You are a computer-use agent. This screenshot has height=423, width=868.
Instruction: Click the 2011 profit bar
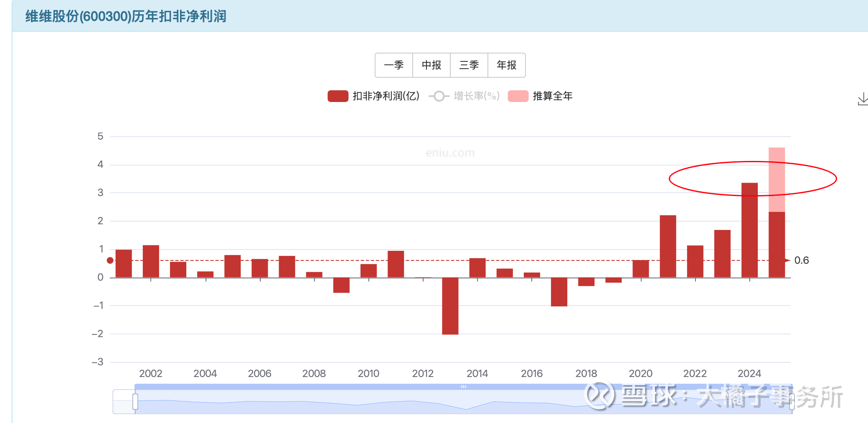(x=396, y=264)
